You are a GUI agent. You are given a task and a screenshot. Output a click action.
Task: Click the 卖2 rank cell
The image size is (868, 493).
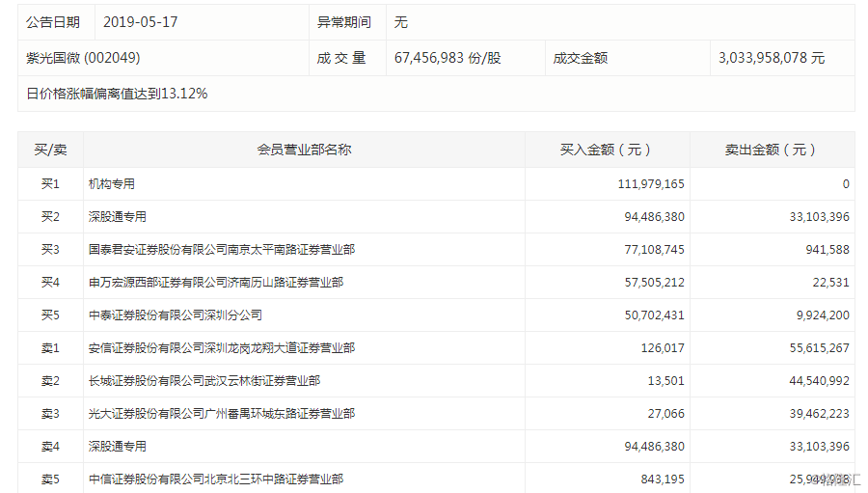coord(50,380)
